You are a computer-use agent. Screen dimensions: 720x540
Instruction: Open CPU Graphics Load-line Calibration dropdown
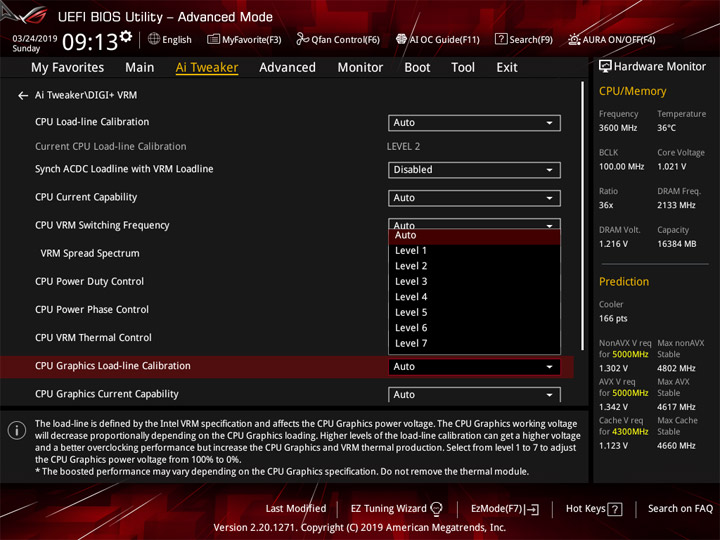tap(474, 366)
